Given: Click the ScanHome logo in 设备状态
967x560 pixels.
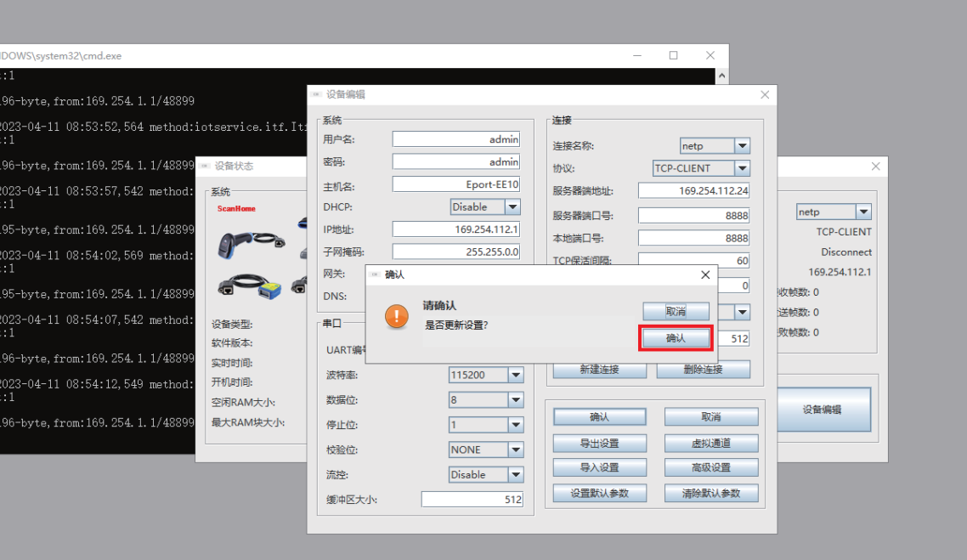Looking at the screenshot, I should pos(236,208).
